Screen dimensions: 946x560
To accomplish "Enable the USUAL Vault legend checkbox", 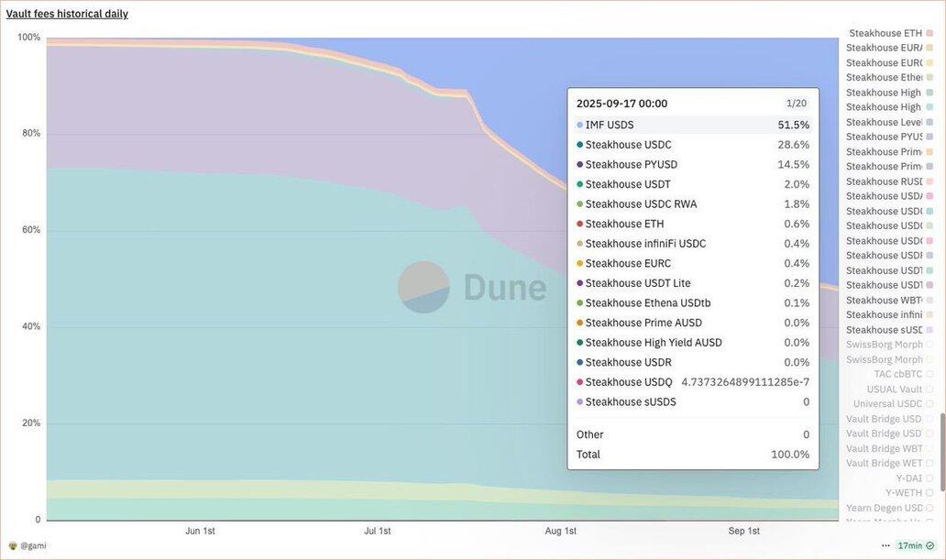I will pos(929,390).
